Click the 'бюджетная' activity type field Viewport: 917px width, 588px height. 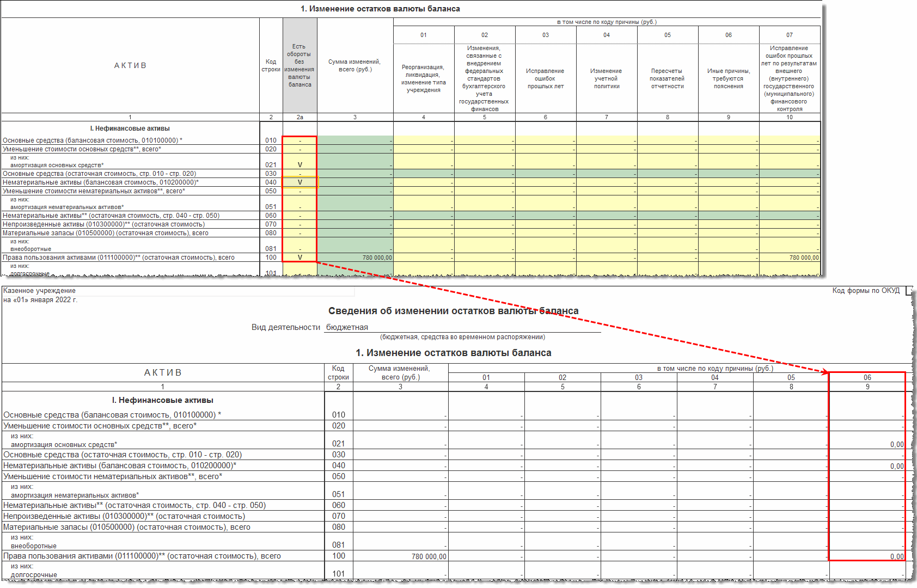click(462, 327)
